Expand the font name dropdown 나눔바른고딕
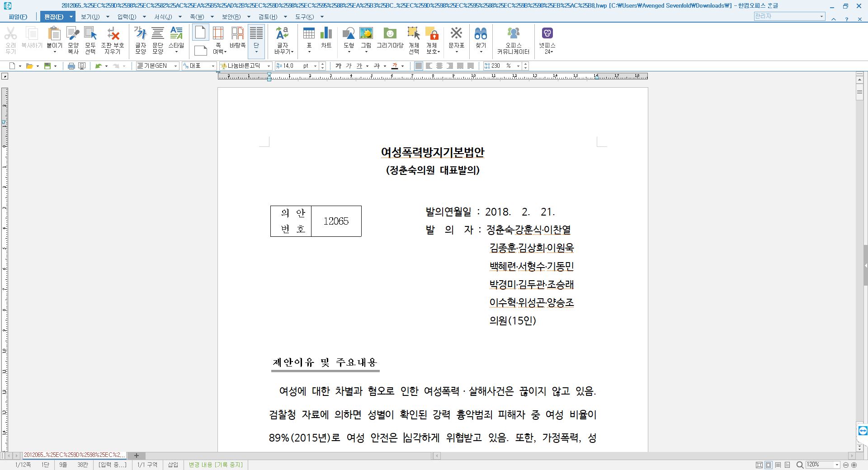 [269, 66]
